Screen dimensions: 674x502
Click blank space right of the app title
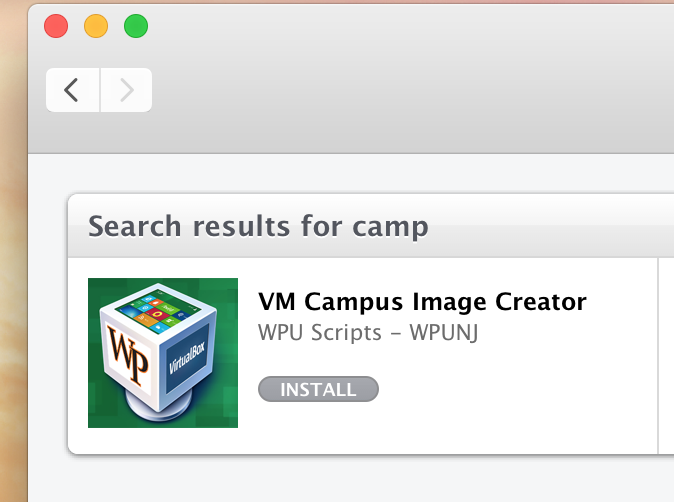tap(625, 301)
